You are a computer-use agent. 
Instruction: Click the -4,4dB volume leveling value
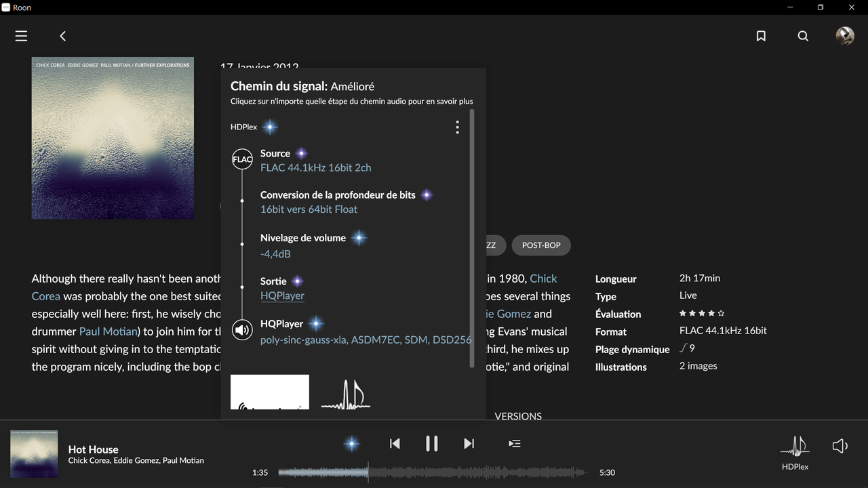pyautogui.click(x=275, y=253)
